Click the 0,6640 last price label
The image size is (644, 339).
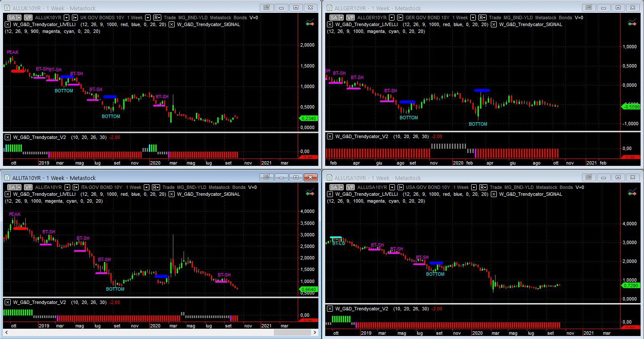click(308, 289)
